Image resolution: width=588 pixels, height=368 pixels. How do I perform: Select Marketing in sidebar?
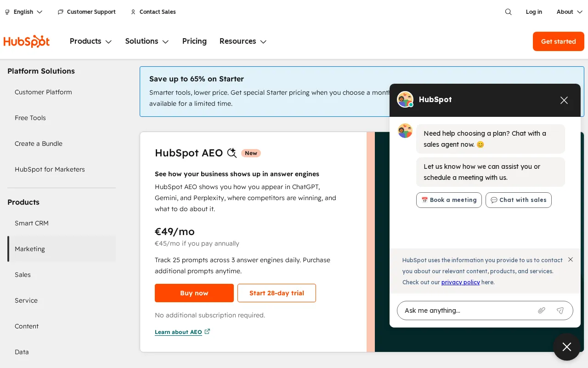pyautogui.click(x=62, y=249)
